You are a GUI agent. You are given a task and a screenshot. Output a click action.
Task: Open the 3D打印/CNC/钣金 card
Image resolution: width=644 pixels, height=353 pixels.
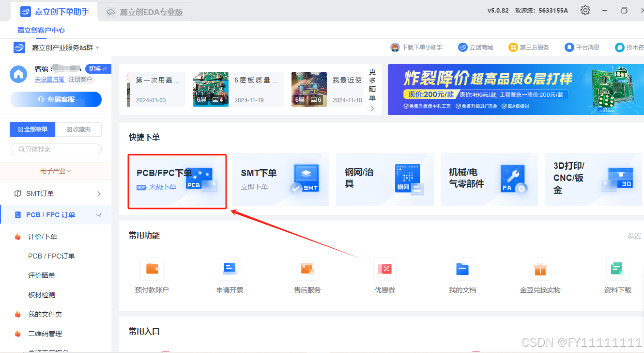point(593,179)
